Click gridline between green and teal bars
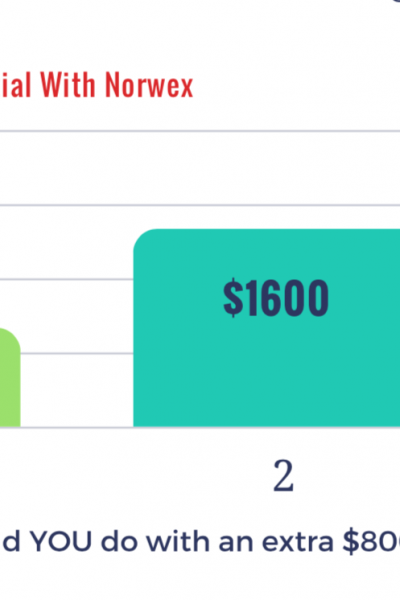The width and height of the screenshot is (400, 600). pos(77,354)
